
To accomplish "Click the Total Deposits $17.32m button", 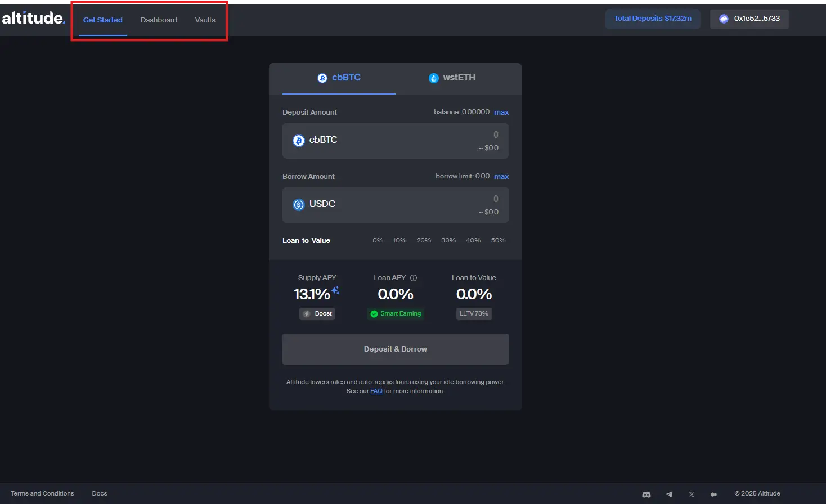I will pyautogui.click(x=653, y=19).
